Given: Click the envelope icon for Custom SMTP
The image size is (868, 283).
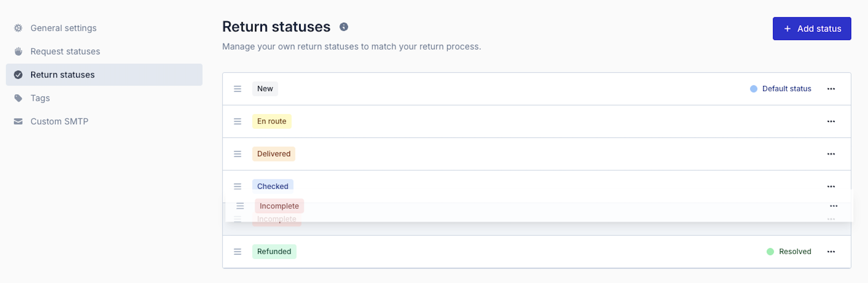Looking at the screenshot, I should pos(18,121).
